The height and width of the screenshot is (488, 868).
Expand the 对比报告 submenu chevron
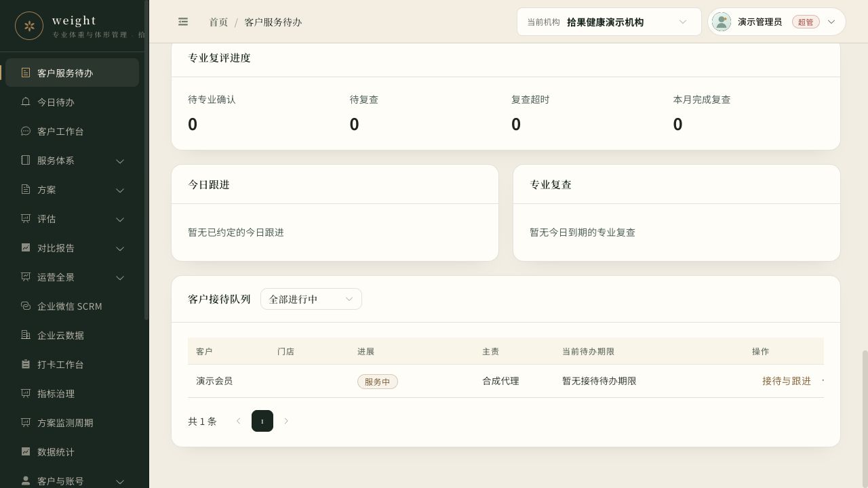120,248
